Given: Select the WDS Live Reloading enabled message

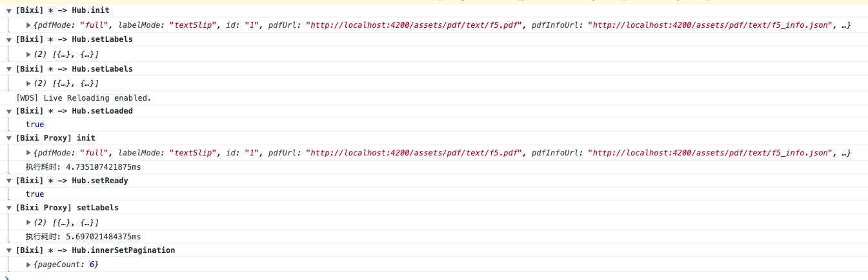Looking at the screenshot, I should [x=83, y=97].
